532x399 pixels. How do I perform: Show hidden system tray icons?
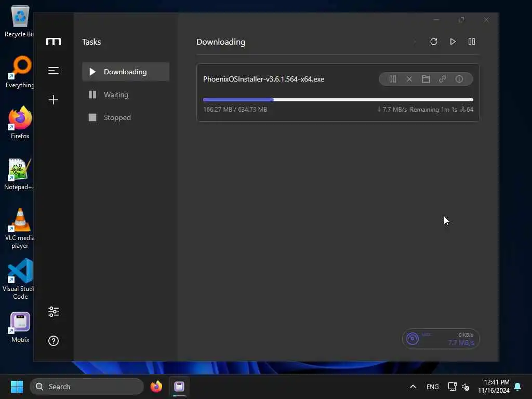[413, 387]
